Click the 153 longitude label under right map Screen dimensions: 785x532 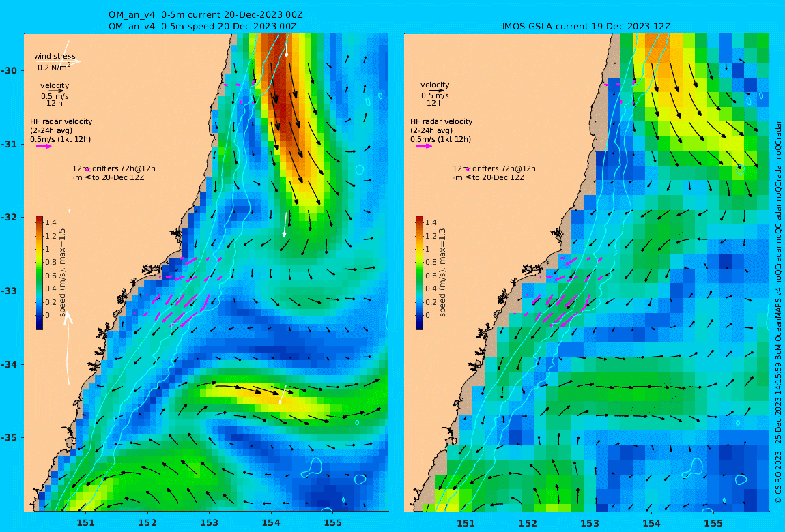point(590,524)
